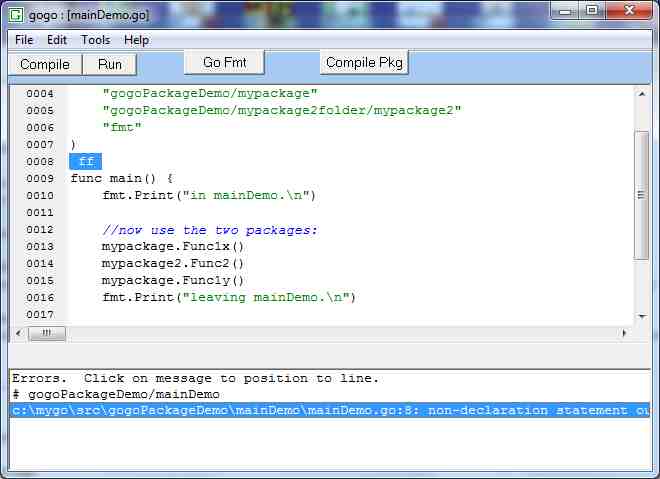This screenshot has width=660, height=479.
Task: Open the Tools menu
Action: click(96, 40)
